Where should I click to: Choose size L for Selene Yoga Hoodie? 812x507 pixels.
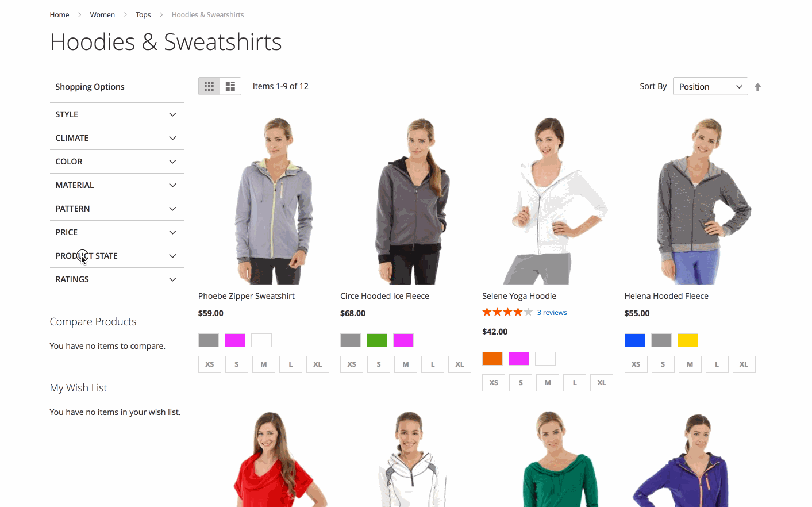click(x=575, y=383)
